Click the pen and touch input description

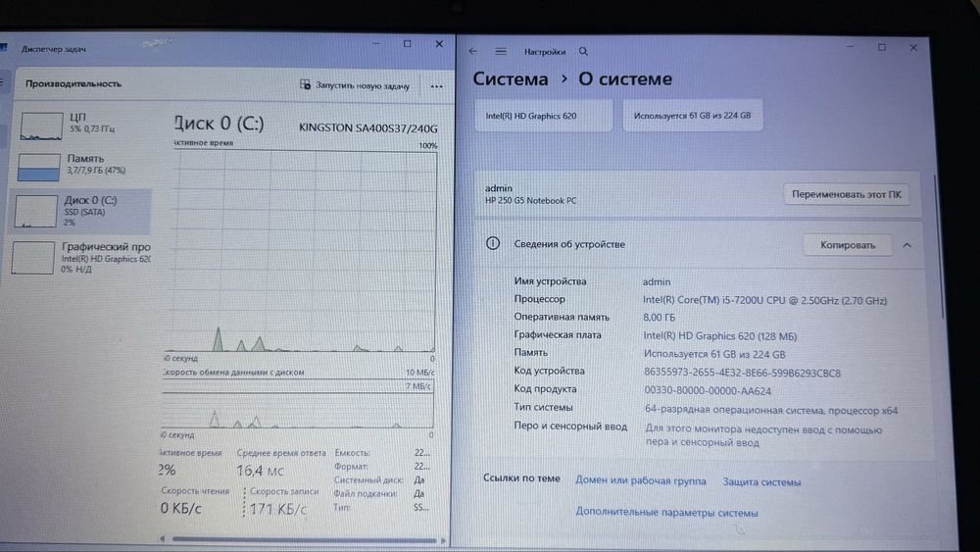point(763,435)
